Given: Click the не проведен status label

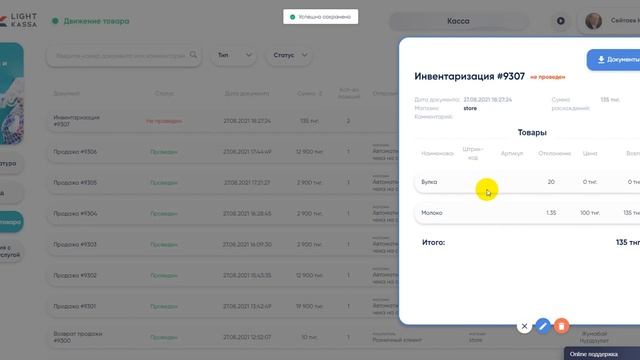Looking at the screenshot, I should pos(547,77).
